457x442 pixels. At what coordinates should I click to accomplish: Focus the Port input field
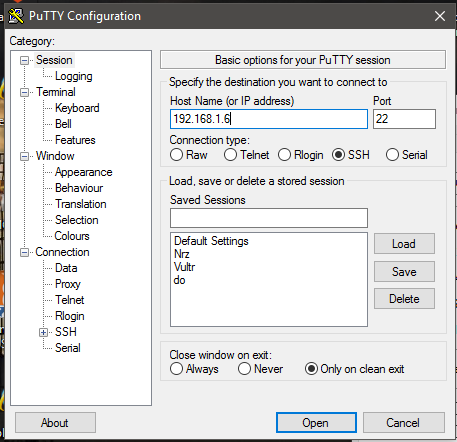[x=404, y=119]
